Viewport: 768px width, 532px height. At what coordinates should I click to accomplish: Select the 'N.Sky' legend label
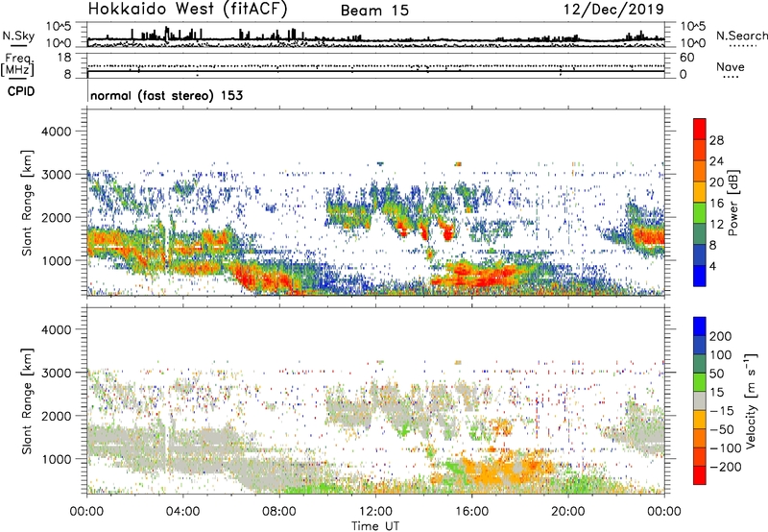tap(18, 36)
